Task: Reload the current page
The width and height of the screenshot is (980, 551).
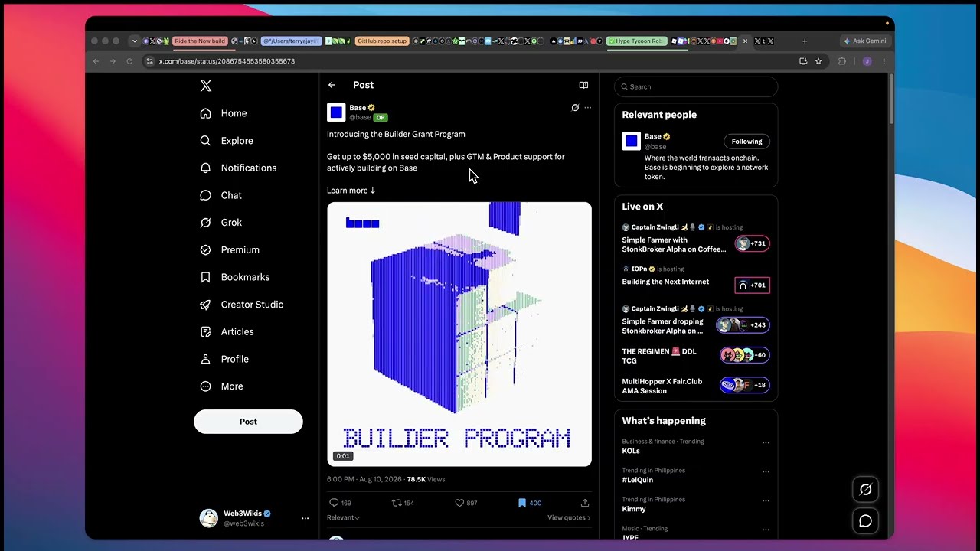Action: [129, 61]
